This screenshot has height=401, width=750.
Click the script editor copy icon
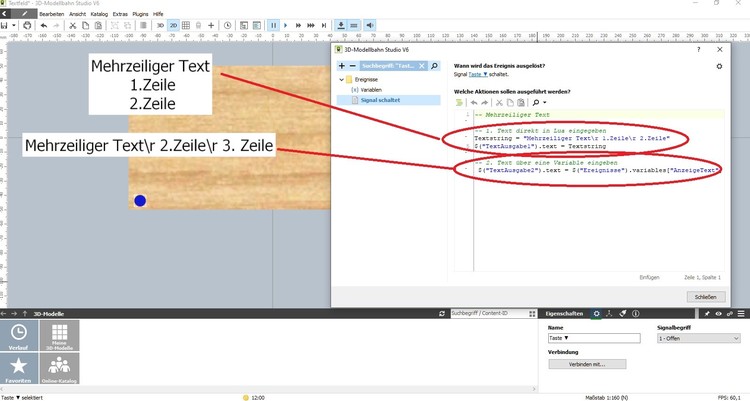(510, 102)
